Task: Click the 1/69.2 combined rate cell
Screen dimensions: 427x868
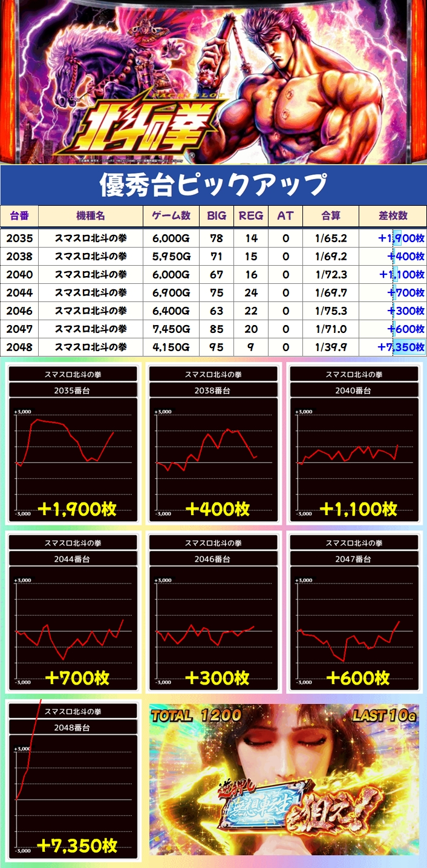Action: 331,257
